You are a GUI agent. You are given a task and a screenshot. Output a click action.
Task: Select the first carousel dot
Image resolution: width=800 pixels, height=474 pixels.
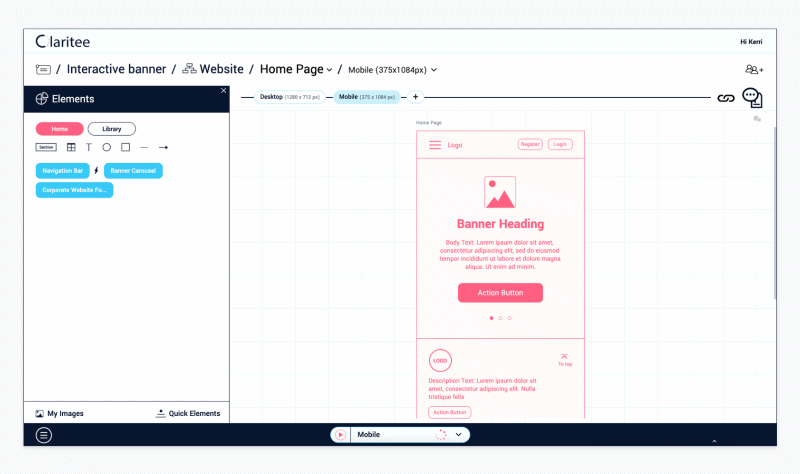tap(491, 318)
